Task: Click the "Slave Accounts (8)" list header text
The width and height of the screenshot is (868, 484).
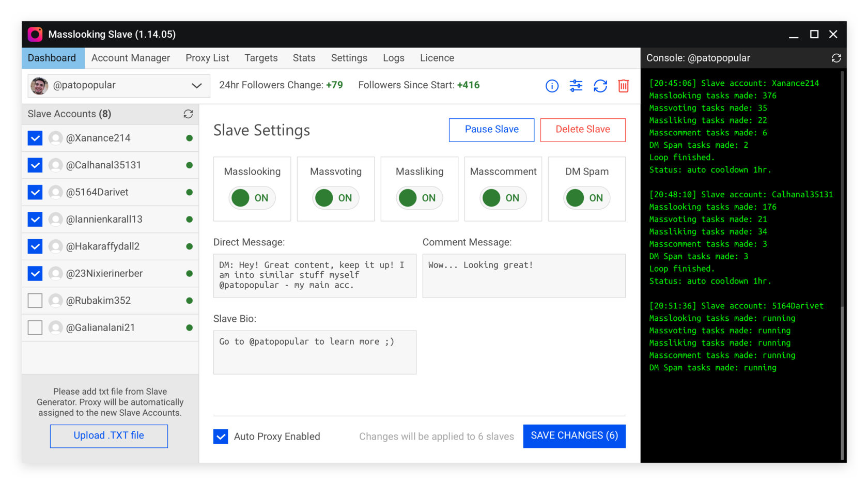Action: pyautogui.click(x=69, y=114)
